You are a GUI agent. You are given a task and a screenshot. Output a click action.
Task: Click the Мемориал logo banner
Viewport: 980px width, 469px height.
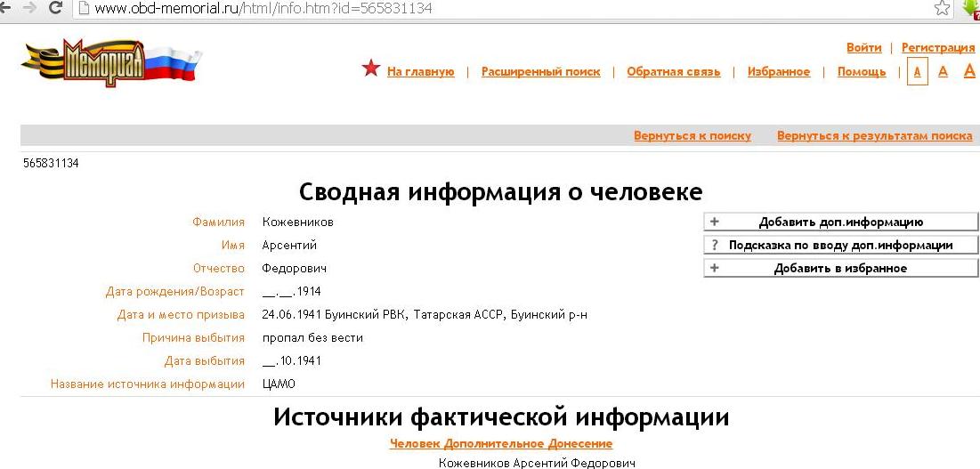111,61
